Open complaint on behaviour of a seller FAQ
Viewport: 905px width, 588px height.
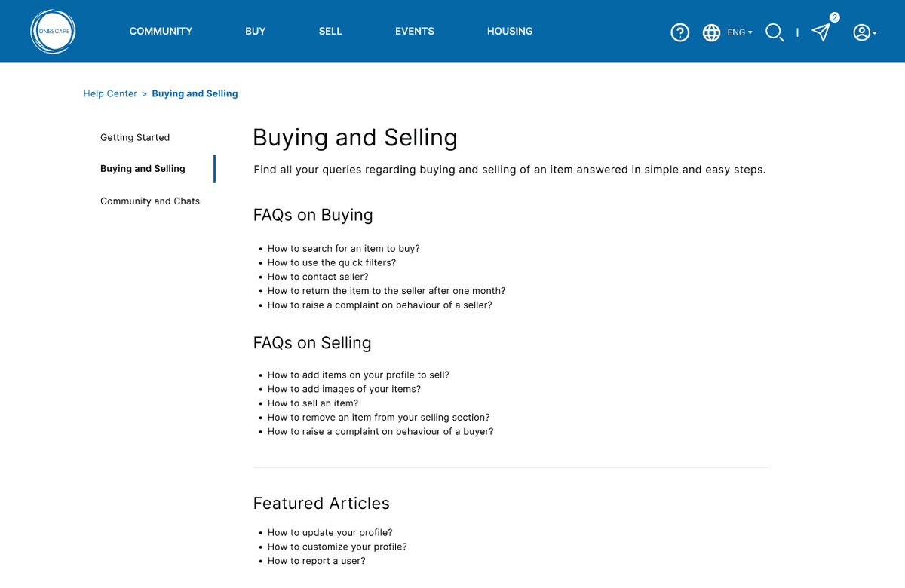(x=379, y=305)
